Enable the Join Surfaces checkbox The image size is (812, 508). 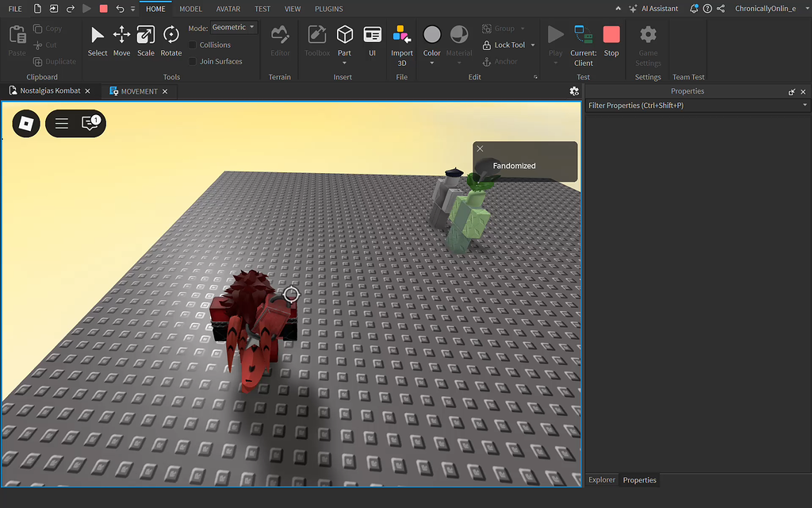tap(193, 61)
